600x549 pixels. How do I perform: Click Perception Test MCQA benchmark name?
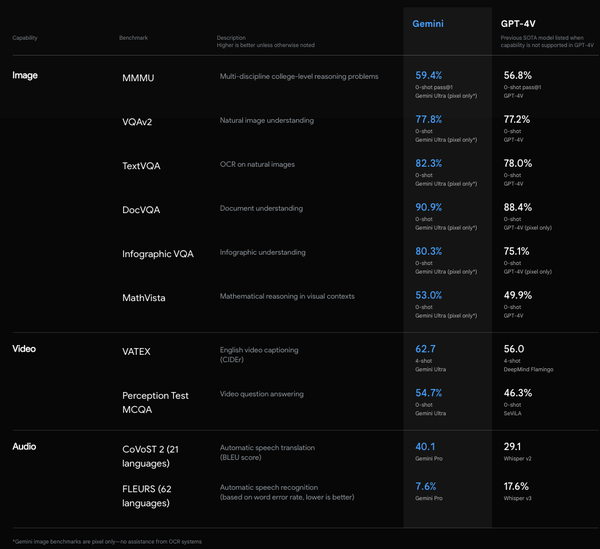(x=155, y=402)
